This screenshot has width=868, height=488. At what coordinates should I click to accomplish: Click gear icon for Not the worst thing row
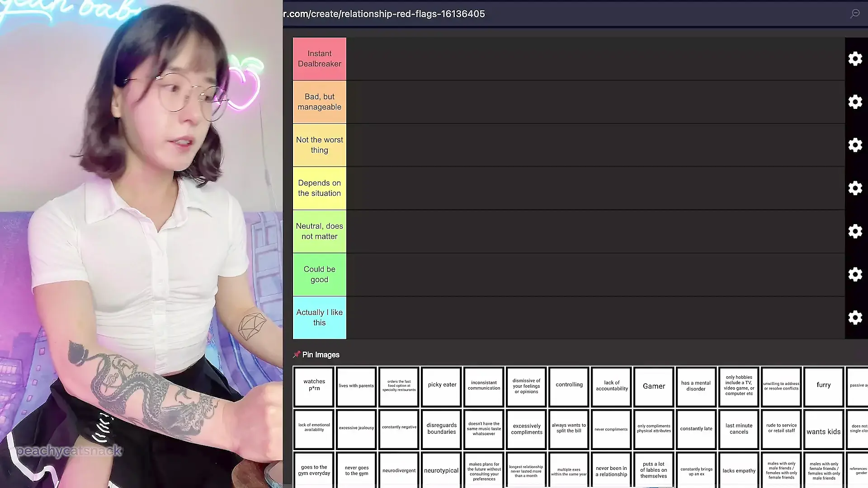tap(855, 145)
